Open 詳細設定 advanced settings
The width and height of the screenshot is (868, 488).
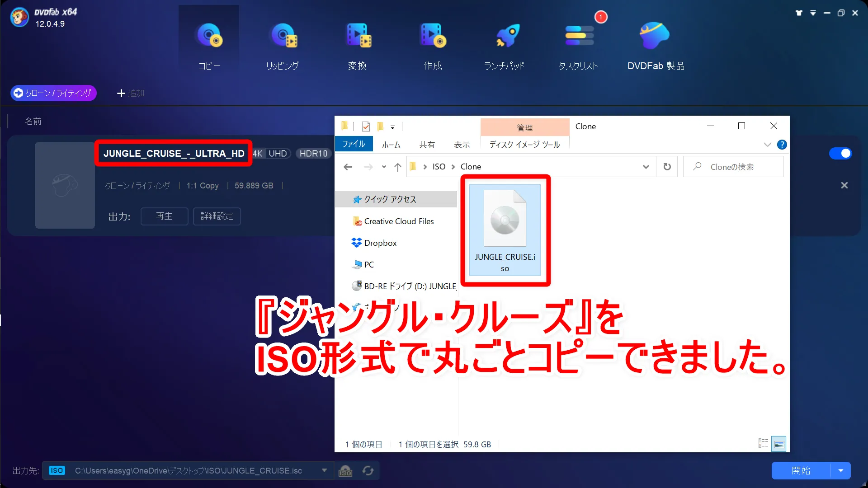coord(217,216)
